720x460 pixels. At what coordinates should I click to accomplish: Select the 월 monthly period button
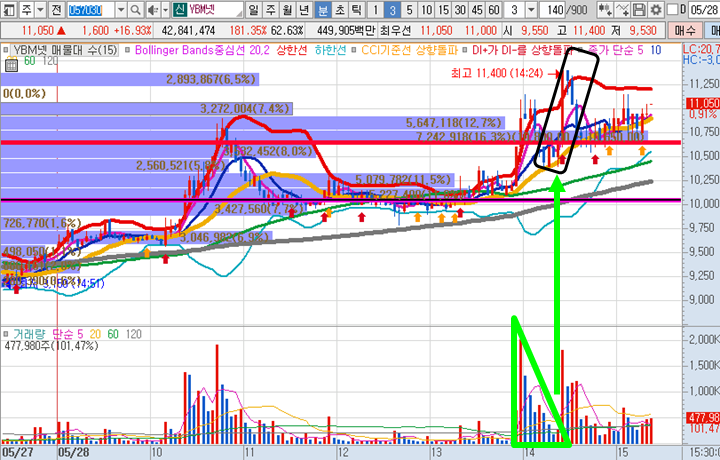click(x=287, y=10)
